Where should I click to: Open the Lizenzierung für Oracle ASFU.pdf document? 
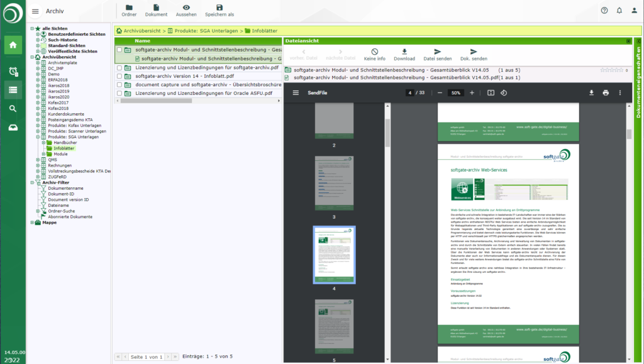(x=204, y=94)
